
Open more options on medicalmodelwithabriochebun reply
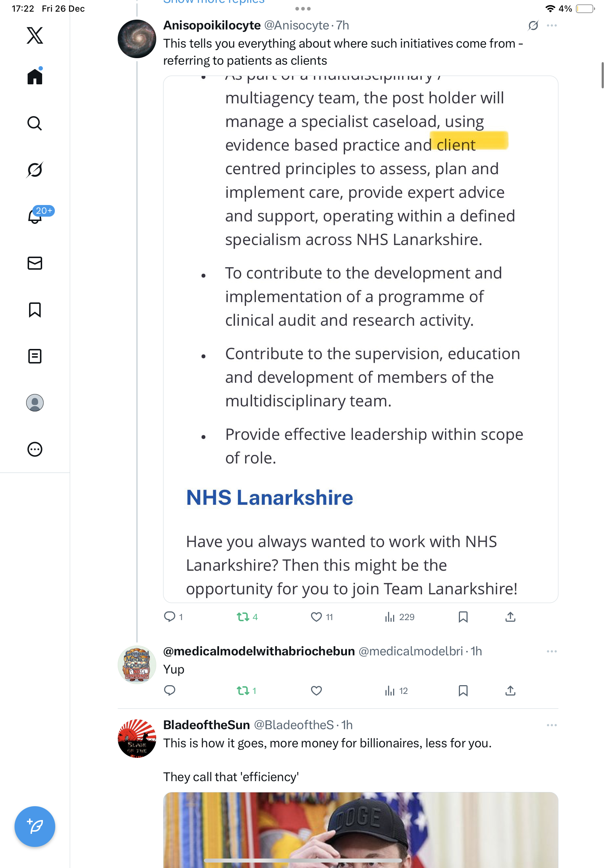552,651
